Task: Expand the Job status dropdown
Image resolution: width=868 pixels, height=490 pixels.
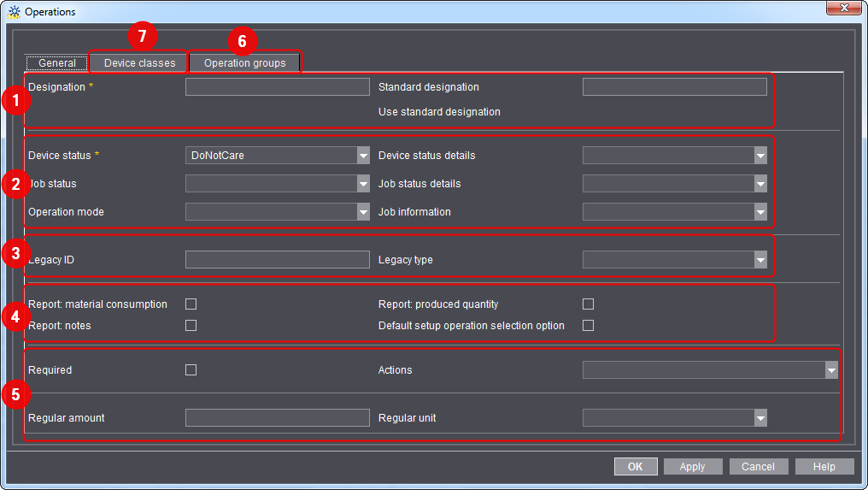Action: pyautogui.click(x=277, y=183)
